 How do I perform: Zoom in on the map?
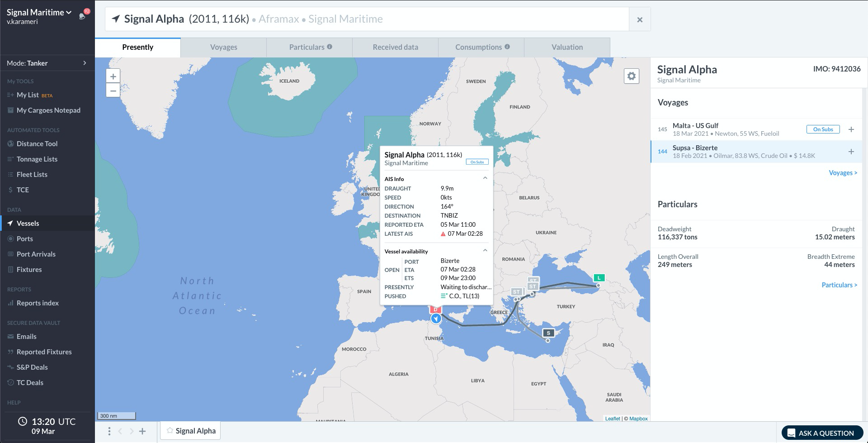113,76
